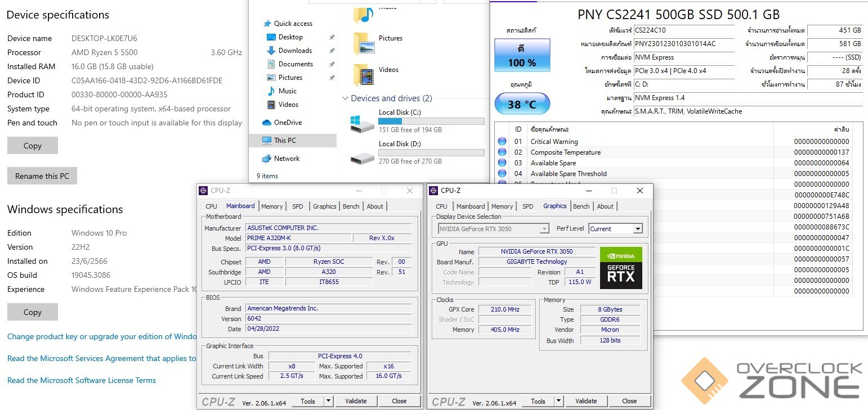Click the serial field PNY230123010301014AC
This screenshot has width=868, height=410.
(x=684, y=44)
